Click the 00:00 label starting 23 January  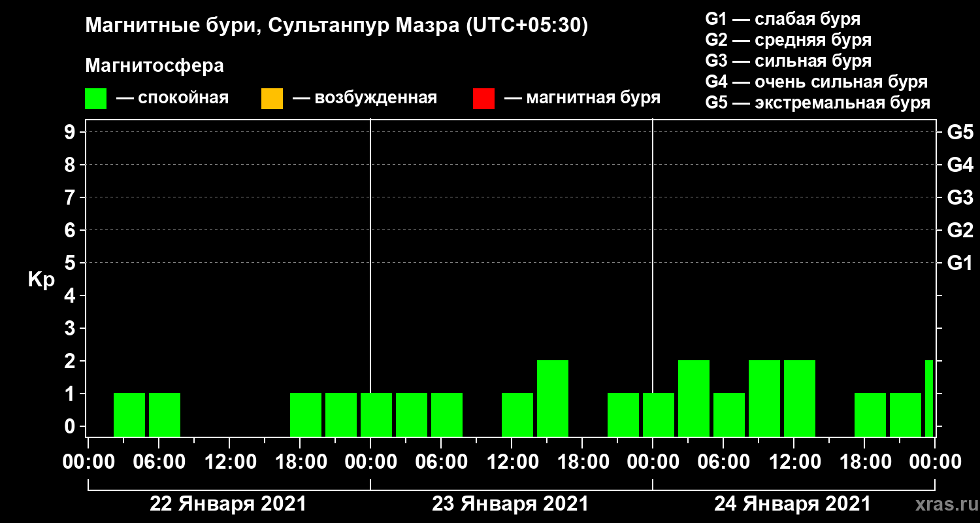370,462
